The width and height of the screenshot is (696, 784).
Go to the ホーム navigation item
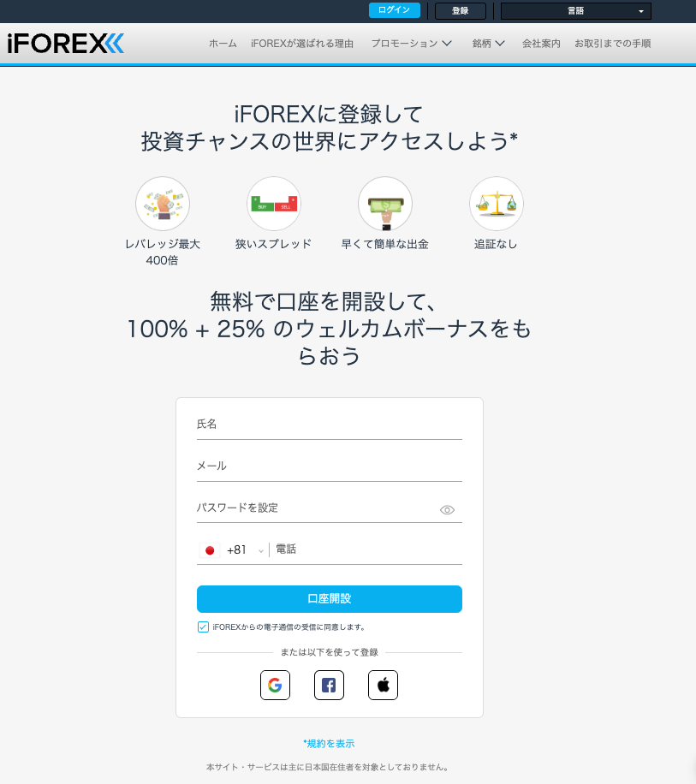click(x=223, y=43)
